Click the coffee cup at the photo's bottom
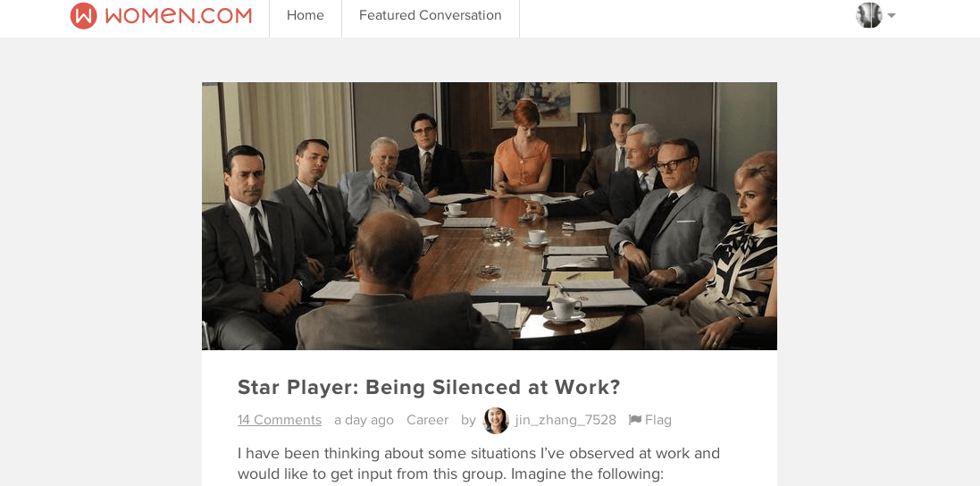This screenshot has height=486, width=980. 565,308
